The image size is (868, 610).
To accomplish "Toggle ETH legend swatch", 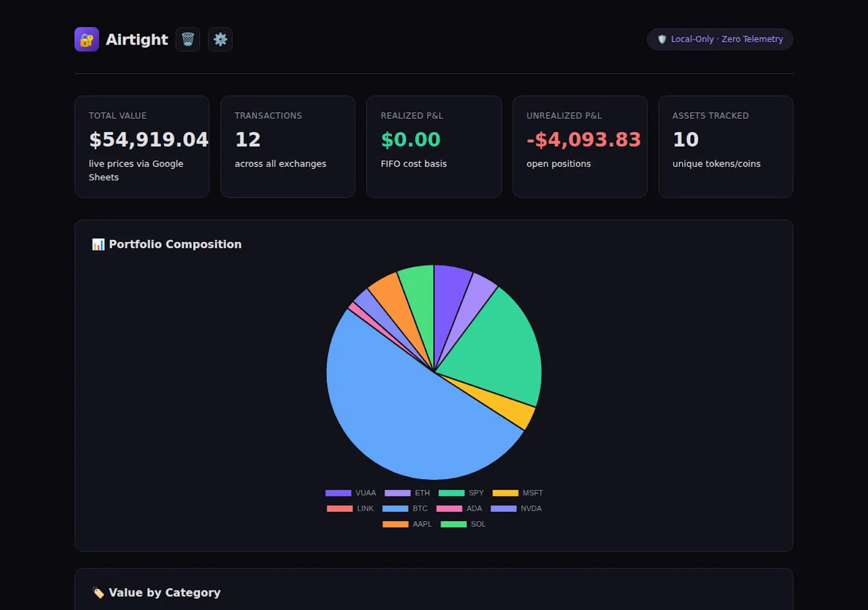I will click(x=398, y=493).
